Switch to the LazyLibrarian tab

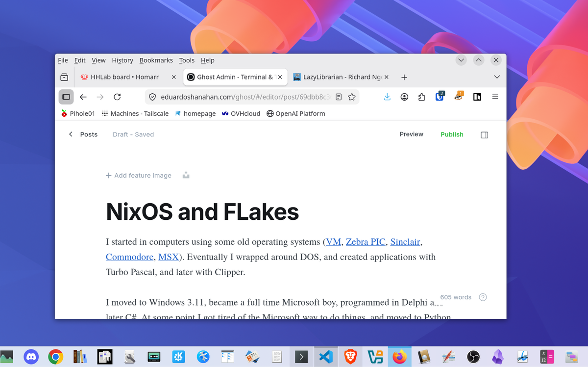click(338, 77)
